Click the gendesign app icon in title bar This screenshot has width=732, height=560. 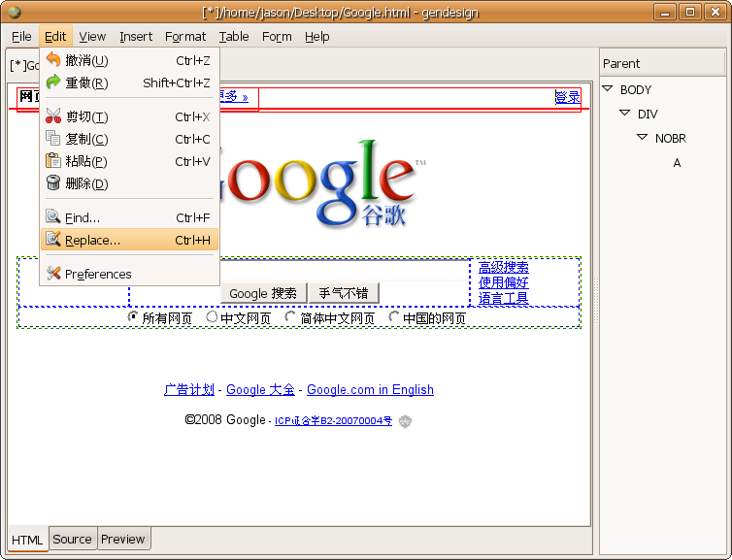[x=15, y=13]
